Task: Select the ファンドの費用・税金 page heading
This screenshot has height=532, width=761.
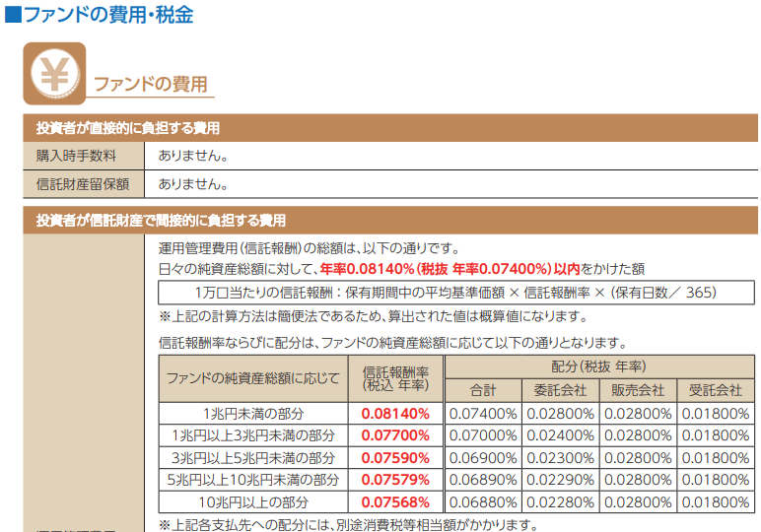Action: (106, 15)
